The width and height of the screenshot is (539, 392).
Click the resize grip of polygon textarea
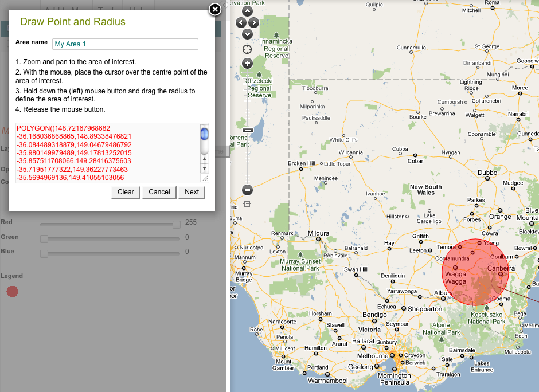pos(205,179)
